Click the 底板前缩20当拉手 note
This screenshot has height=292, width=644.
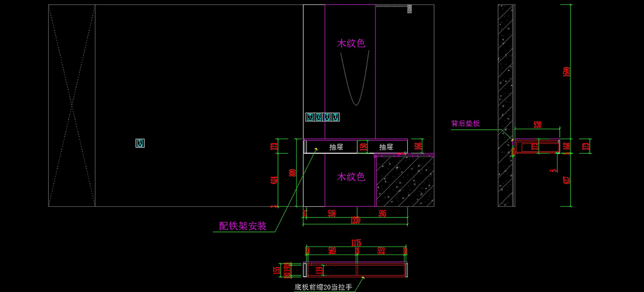pyautogui.click(x=323, y=287)
